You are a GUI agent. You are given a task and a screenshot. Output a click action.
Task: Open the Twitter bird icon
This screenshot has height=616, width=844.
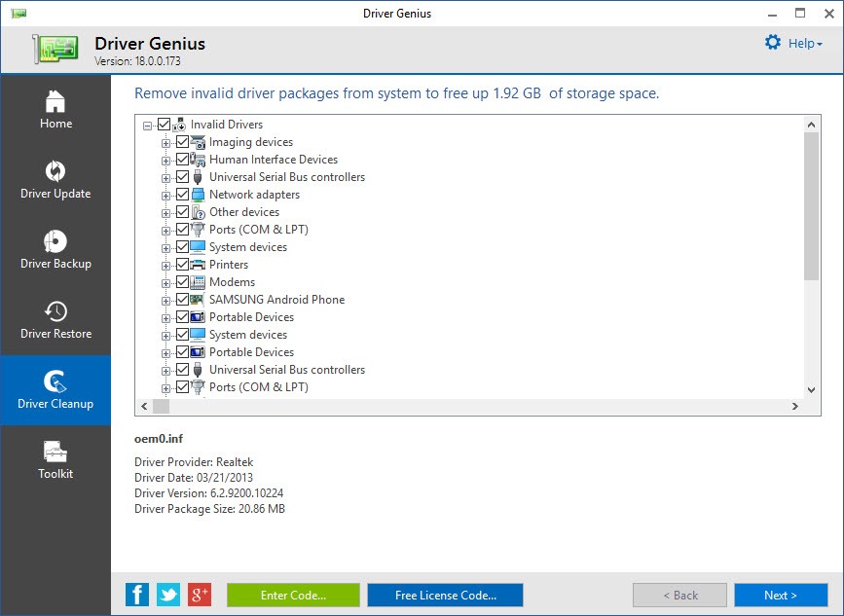click(168, 595)
